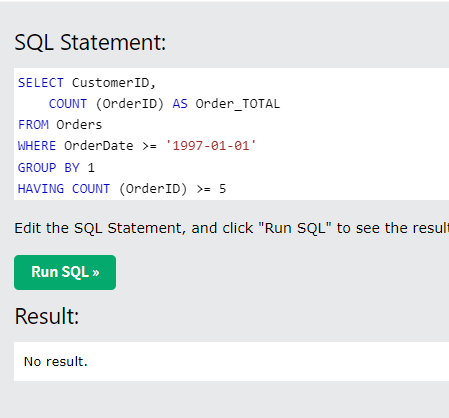The image size is (449, 418).
Task: Click the GROUP BY keywords
Action: [x=49, y=168]
